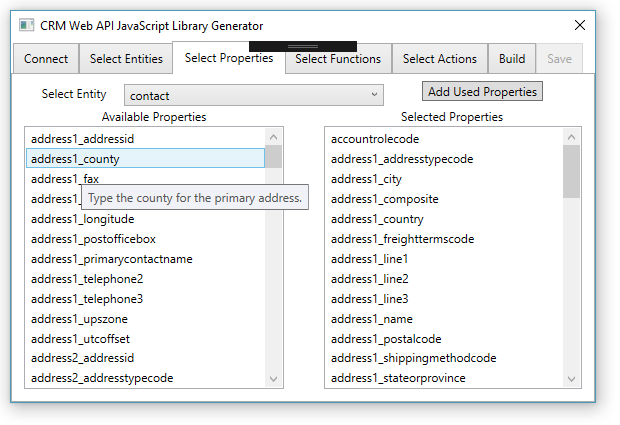The height and width of the screenshot is (425, 620).
Task: Select address1_upszone in Available Properties
Action: (x=146, y=319)
